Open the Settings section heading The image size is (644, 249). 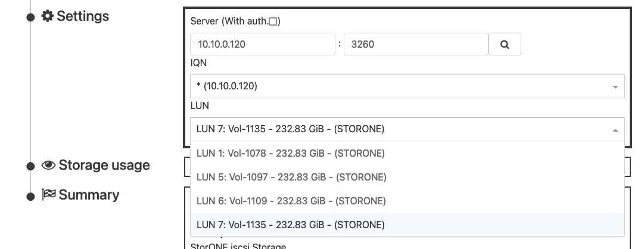point(83,17)
